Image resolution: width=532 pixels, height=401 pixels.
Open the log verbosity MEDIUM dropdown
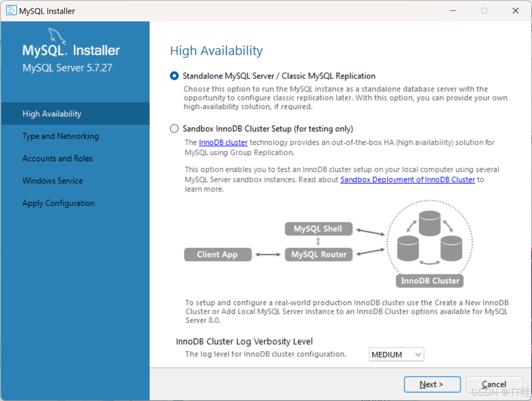point(396,354)
